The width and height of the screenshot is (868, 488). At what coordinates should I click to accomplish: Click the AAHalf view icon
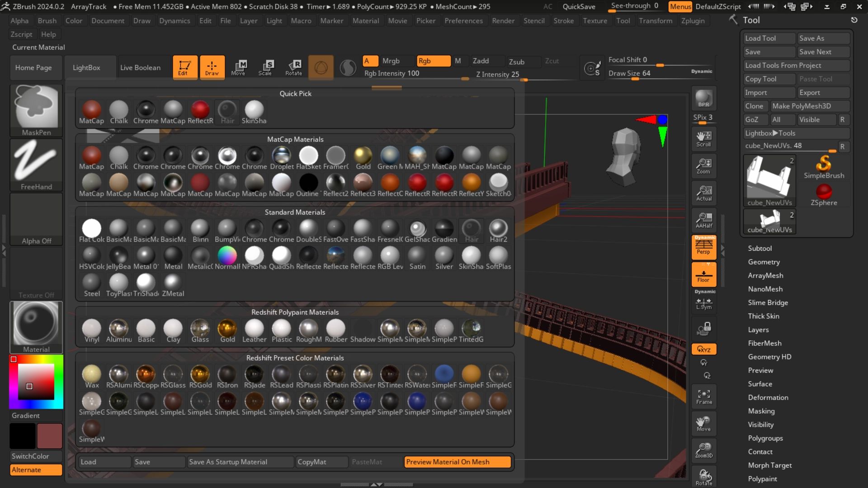coord(703,220)
